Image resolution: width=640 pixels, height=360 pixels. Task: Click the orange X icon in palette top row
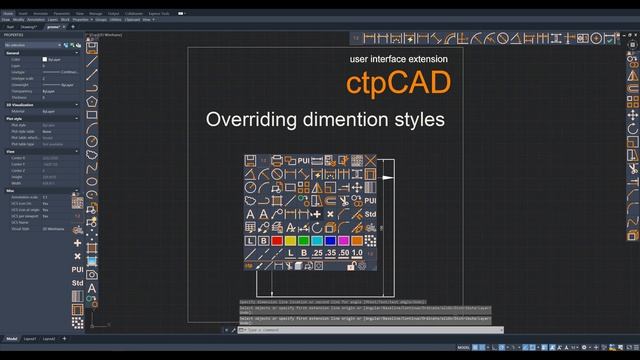point(370,161)
